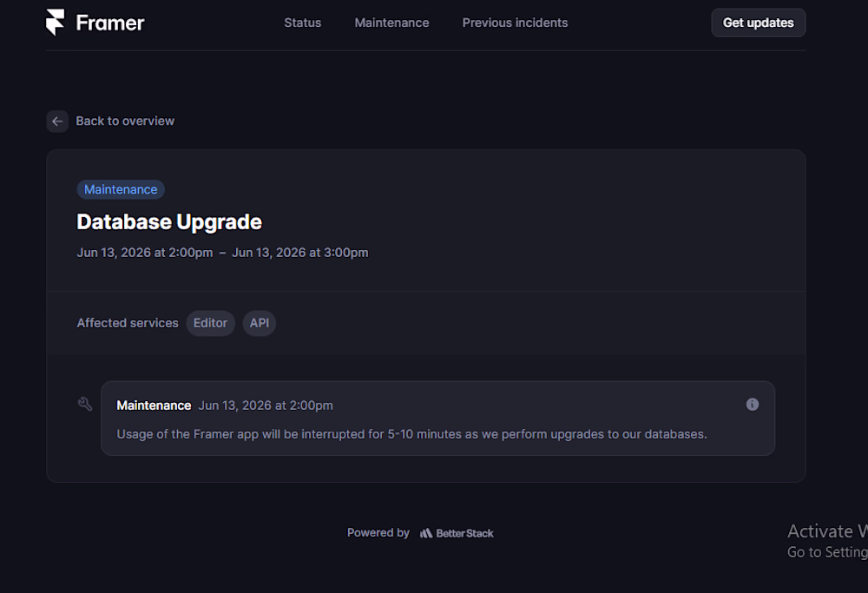Go Back to overview link
868x593 pixels.
125,121
